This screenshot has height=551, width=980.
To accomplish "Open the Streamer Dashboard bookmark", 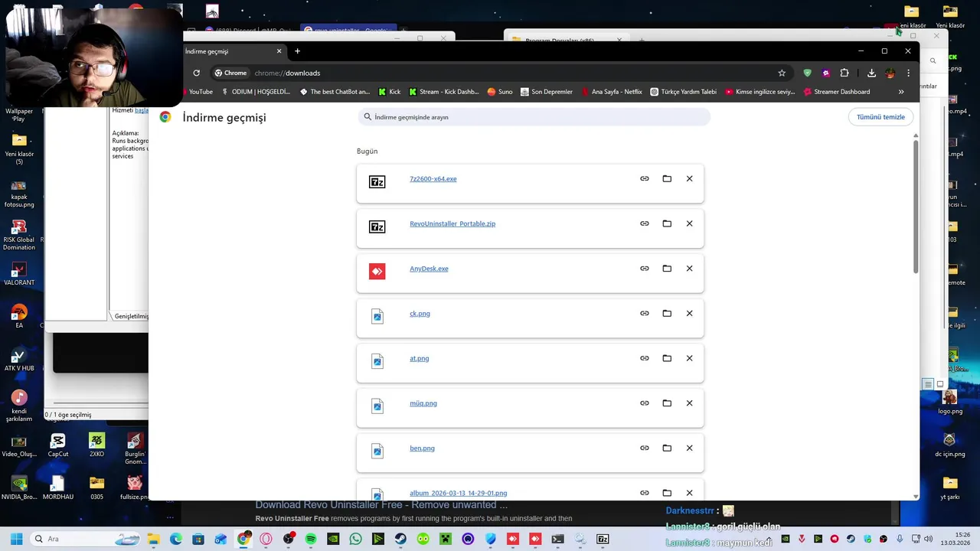I will coord(836,92).
